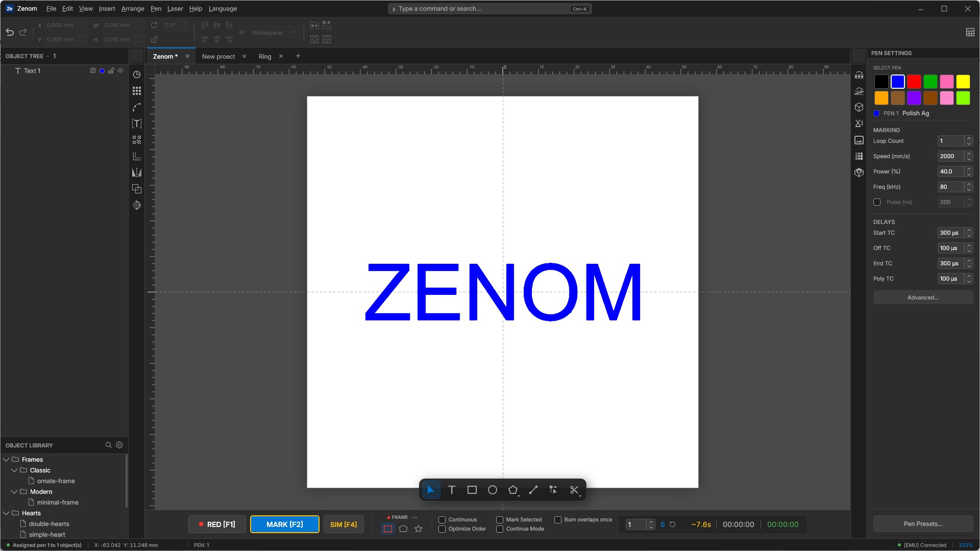Click the circular node tool at sidebar bottom
Screen dimensions: 980x551
[x=137, y=205]
